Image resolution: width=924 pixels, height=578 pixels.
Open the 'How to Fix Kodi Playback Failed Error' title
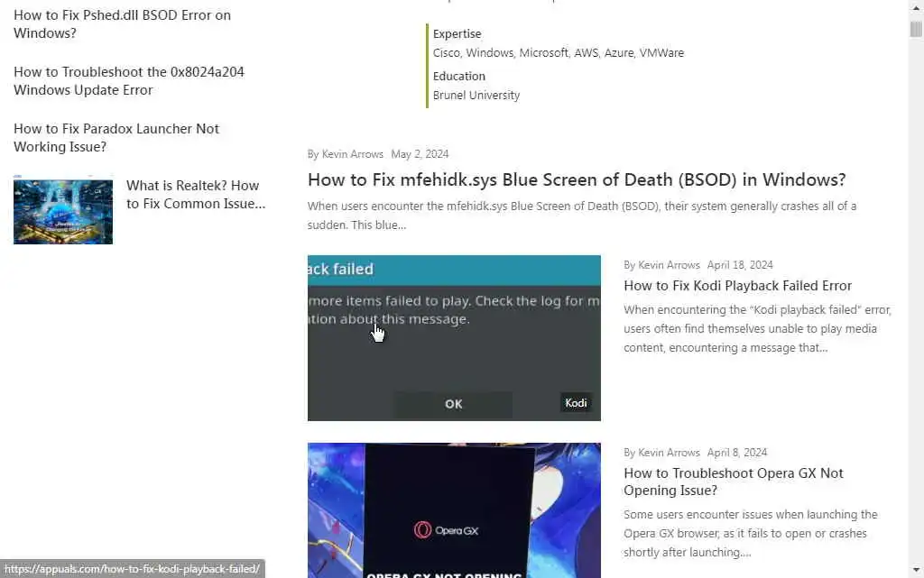pos(738,286)
